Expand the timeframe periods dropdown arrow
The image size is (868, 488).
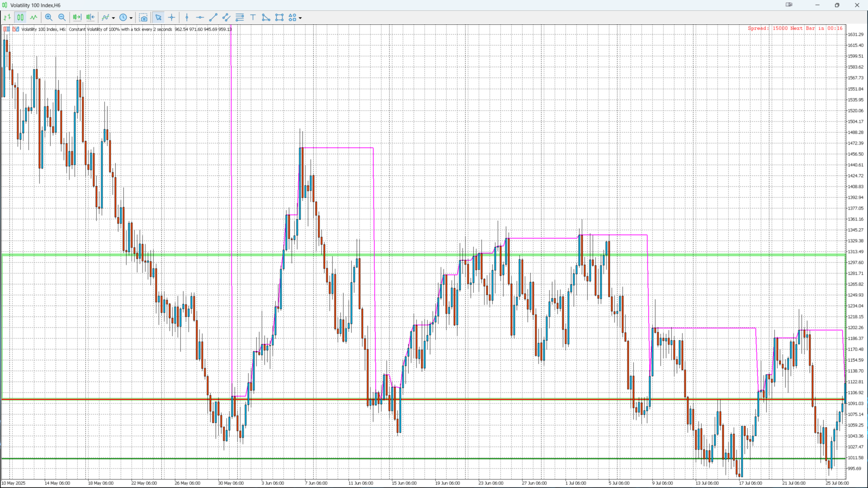pos(131,18)
